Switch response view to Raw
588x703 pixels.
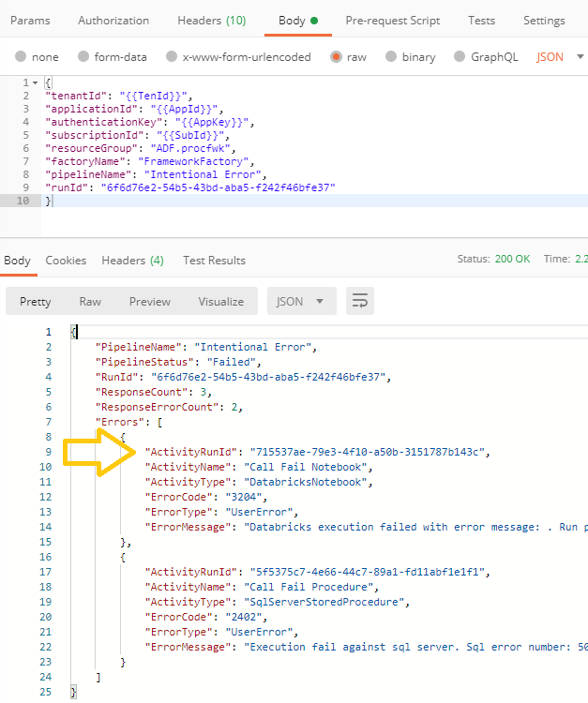pos(90,301)
